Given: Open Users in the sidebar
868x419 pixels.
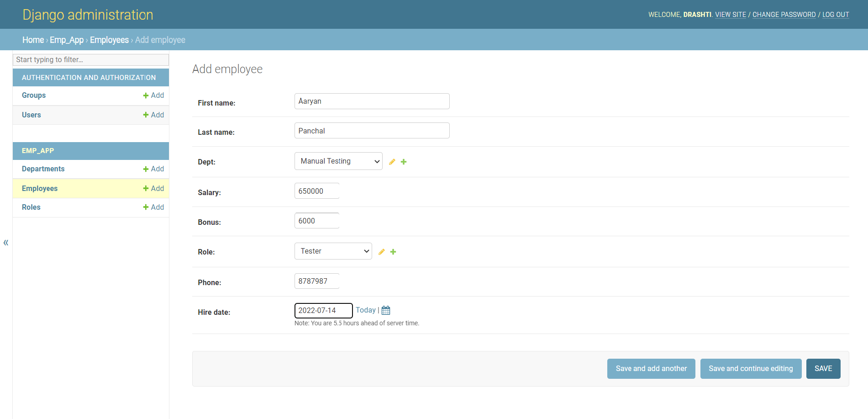Looking at the screenshot, I should coord(32,115).
